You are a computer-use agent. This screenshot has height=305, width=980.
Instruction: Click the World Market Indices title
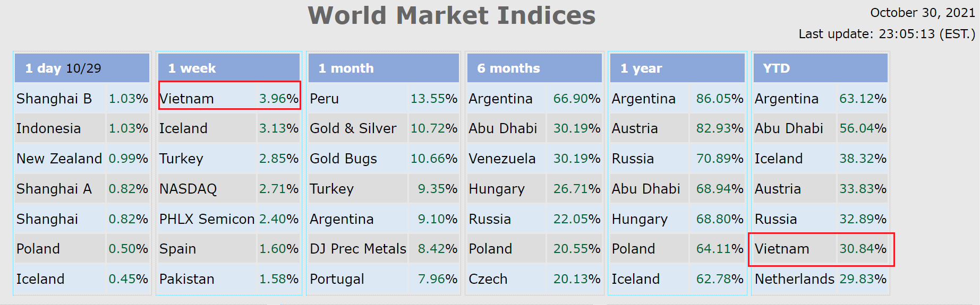[451, 16]
